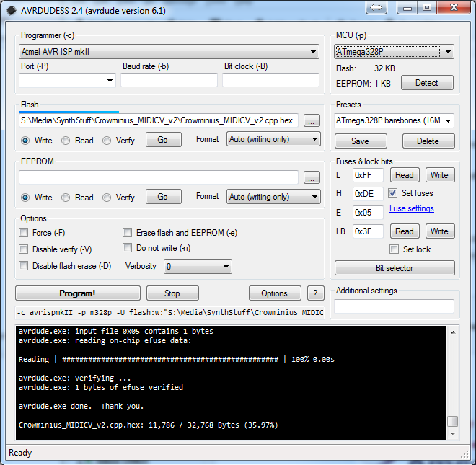Click the EEPROM Go button
This screenshot has width=476, height=465.
164,197
